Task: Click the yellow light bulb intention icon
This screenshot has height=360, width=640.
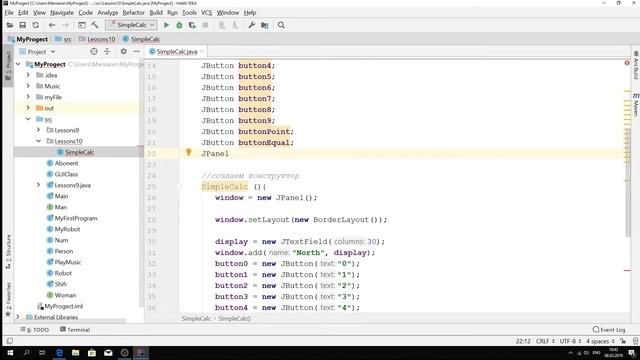Action: pos(189,152)
